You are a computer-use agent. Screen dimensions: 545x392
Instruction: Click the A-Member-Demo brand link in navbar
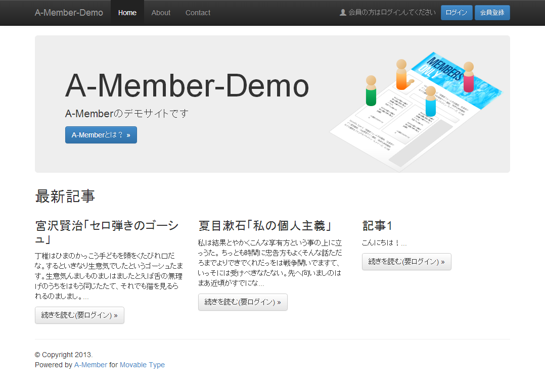69,13
